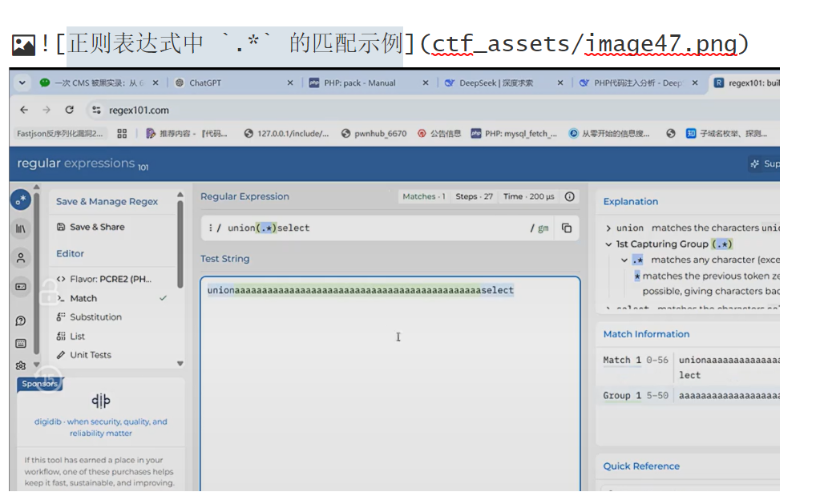
Task: Click inside the test string text area
Action: click(390, 384)
